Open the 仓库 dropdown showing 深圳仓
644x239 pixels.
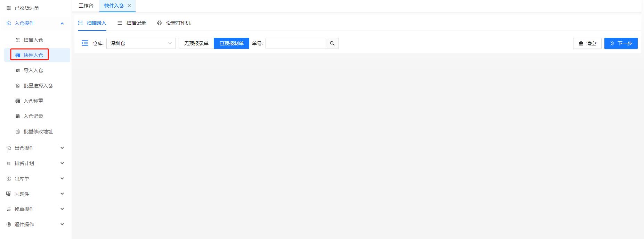tap(141, 43)
